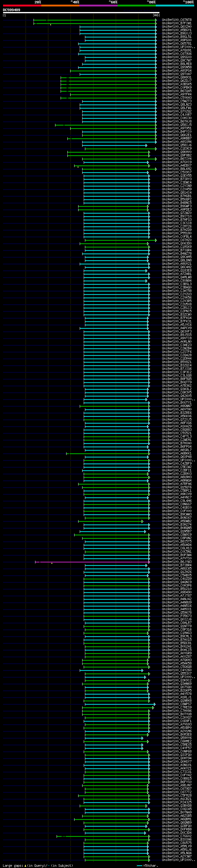Select the UniRef100_Q6XP48 label

tap(177, 457)
